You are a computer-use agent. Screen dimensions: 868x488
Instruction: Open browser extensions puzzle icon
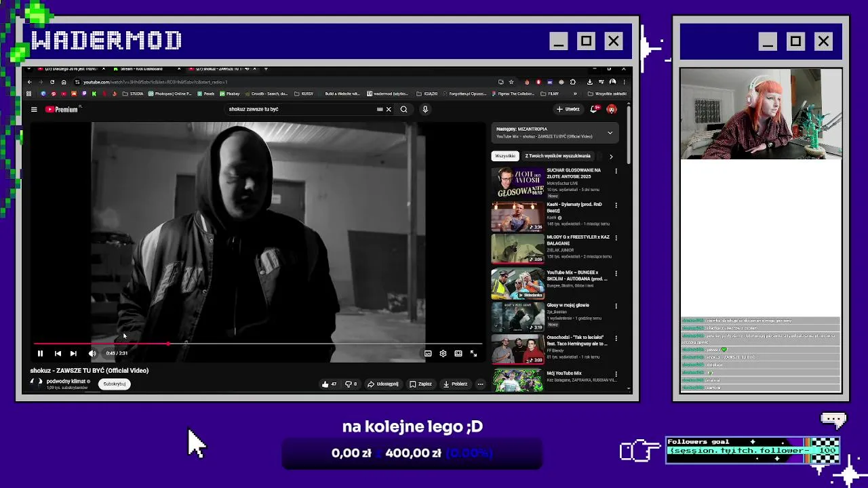pos(573,82)
